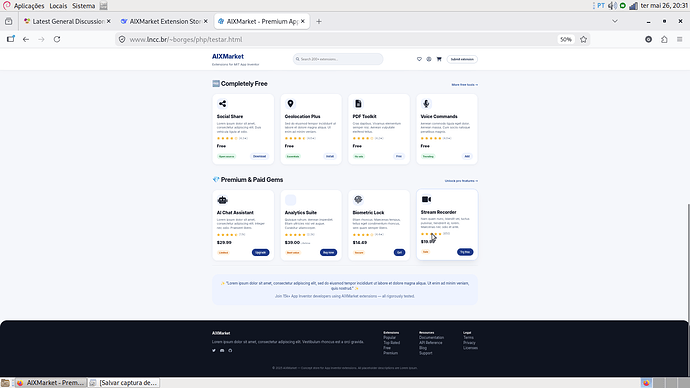Click the Geolocation Plus pin icon
The width and height of the screenshot is (690, 388).
(x=290, y=104)
